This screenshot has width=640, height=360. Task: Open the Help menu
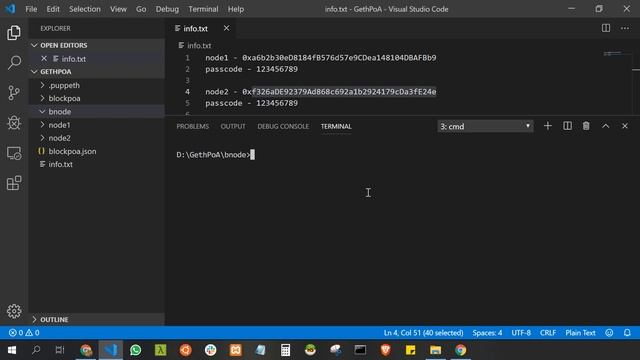coord(236,9)
